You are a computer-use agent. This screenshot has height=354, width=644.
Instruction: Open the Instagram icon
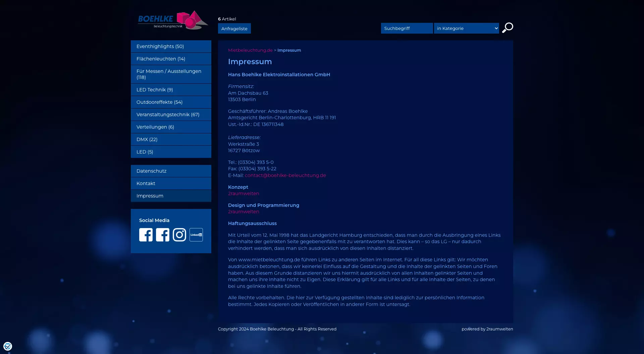tap(179, 235)
